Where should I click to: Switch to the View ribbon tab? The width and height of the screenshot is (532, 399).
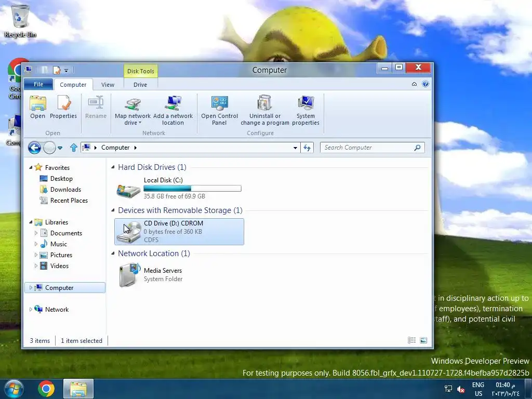tap(108, 85)
